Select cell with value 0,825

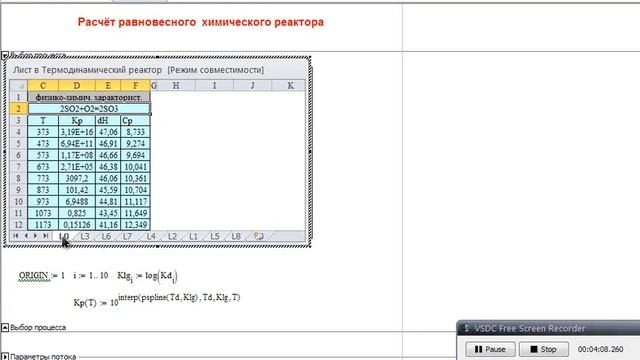coord(77,213)
